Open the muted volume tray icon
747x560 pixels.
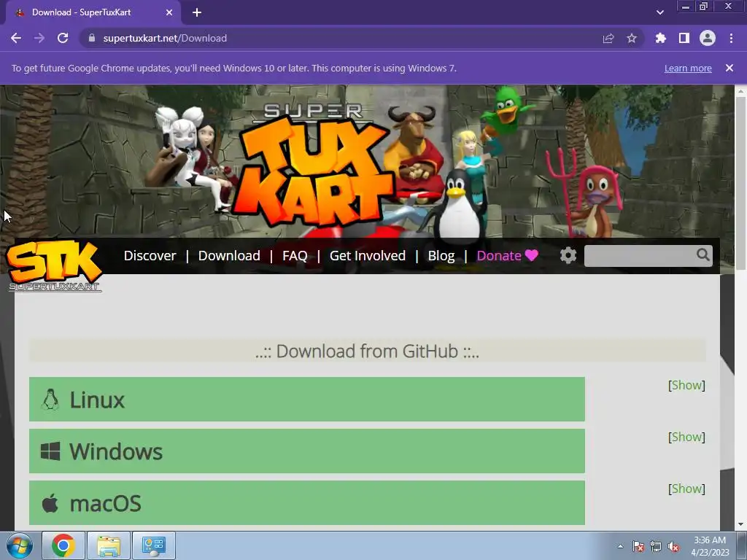pos(673,547)
